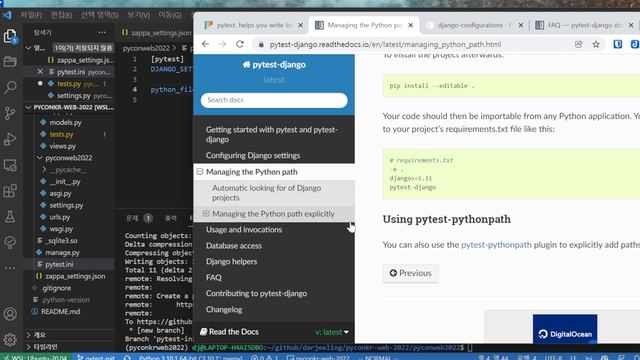Open the DigitalOcean ad thumbnail

coord(565,329)
